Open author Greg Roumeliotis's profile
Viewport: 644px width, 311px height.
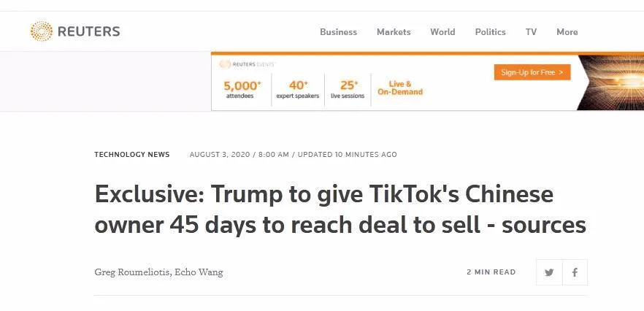132,272
